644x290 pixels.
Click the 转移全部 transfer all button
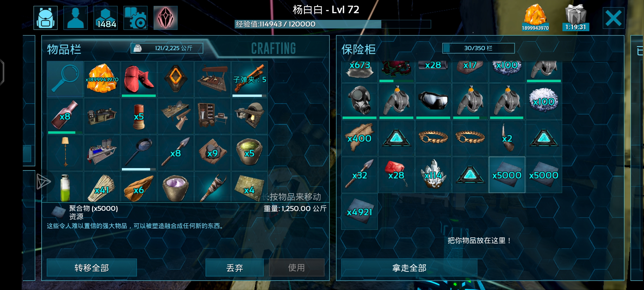tap(92, 268)
